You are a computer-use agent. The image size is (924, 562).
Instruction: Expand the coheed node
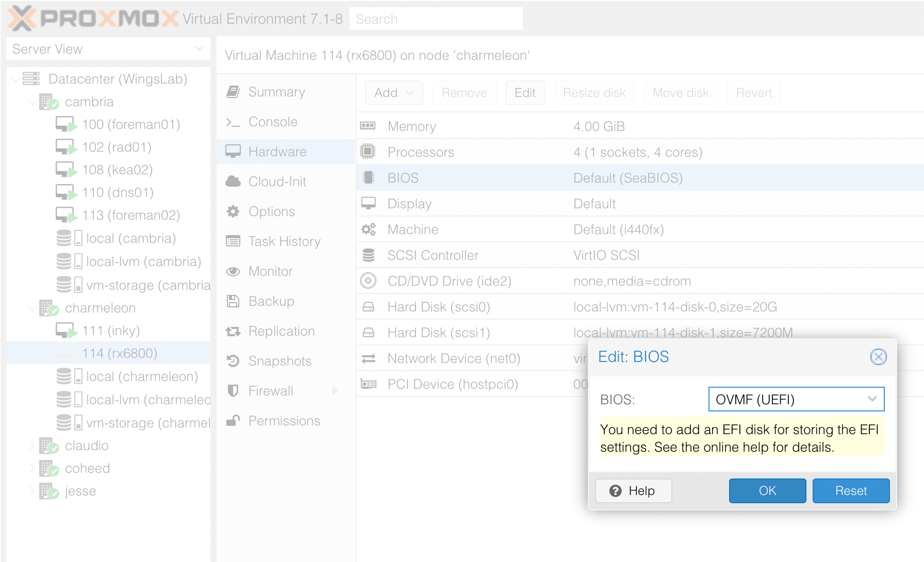coord(32,468)
